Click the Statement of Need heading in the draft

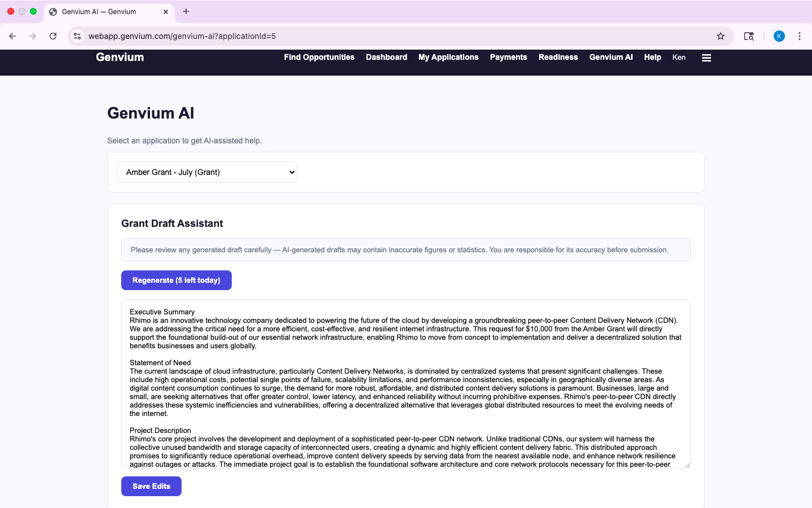[x=160, y=362]
